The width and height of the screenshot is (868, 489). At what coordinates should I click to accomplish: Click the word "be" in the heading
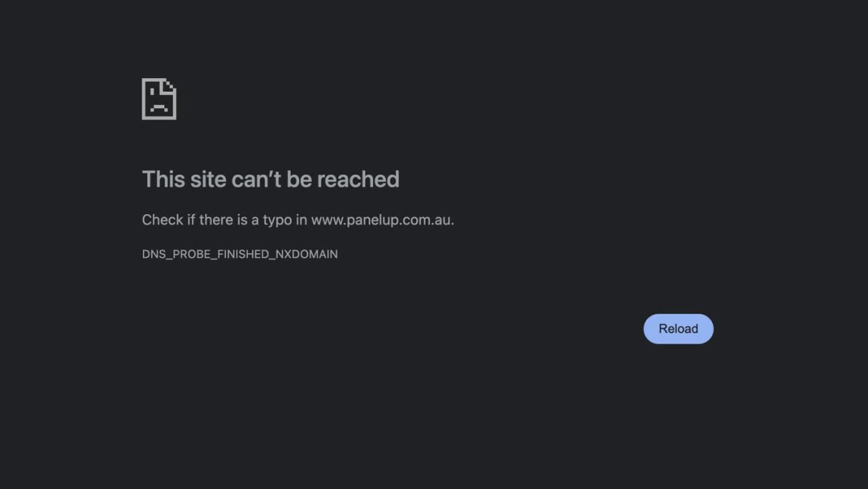click(x=299, y=179)
